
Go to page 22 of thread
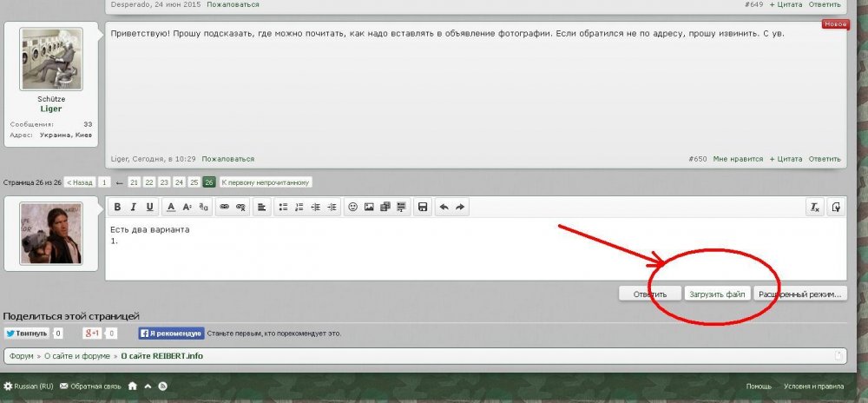tap(149, 182)
